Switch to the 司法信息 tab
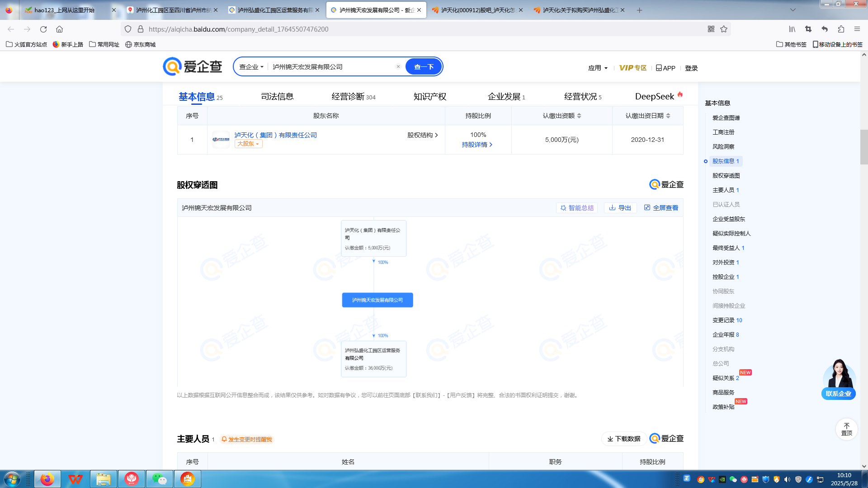The height and width of the screenshot is (488, 868). tap(277, 96)
